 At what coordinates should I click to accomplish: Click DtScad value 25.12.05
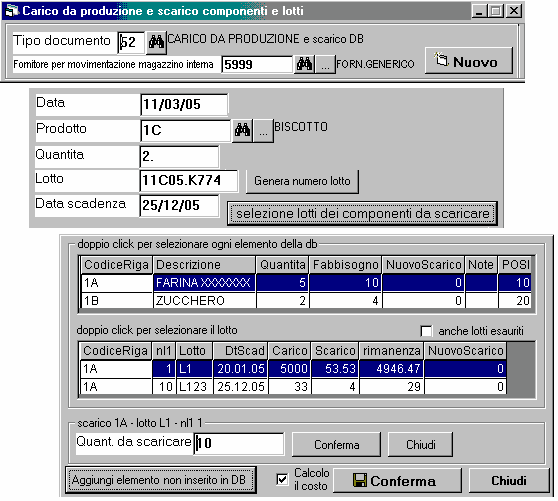(241, 387)
